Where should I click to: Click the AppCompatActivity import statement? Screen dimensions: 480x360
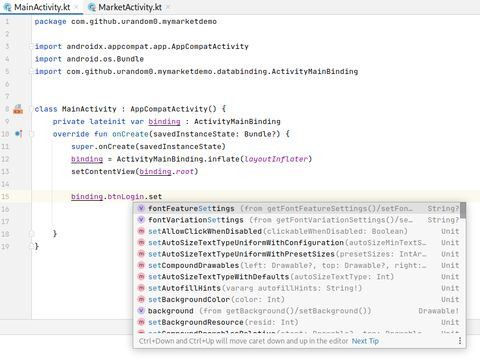[x=142, y=46]
